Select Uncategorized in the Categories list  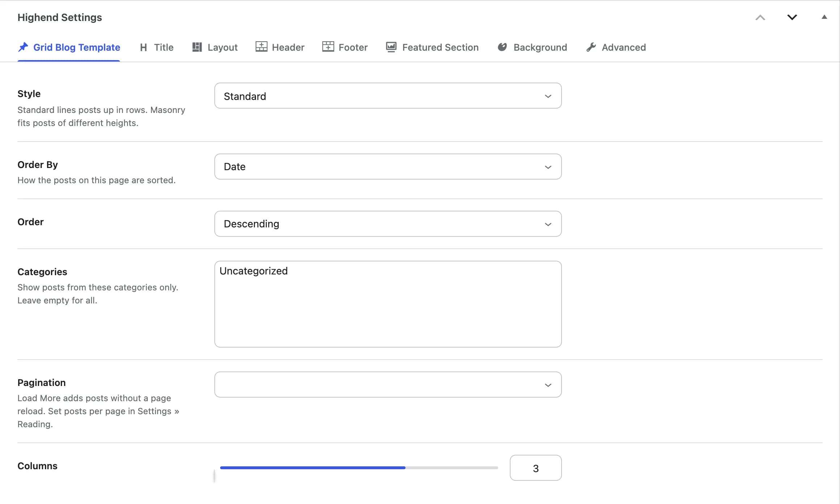point(253,271)
